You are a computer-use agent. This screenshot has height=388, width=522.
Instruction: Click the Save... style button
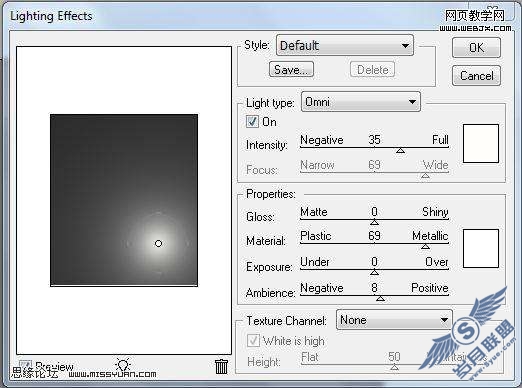[291, 69]
